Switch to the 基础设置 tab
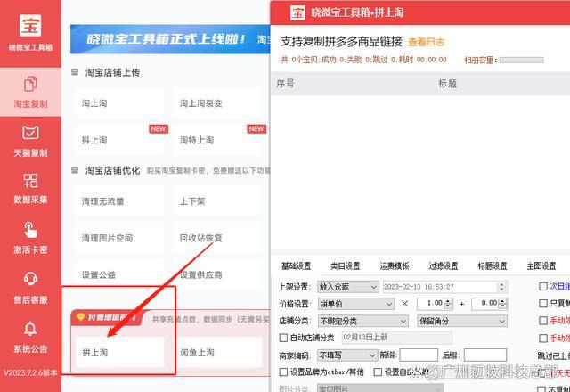 (x=297, y=265)
